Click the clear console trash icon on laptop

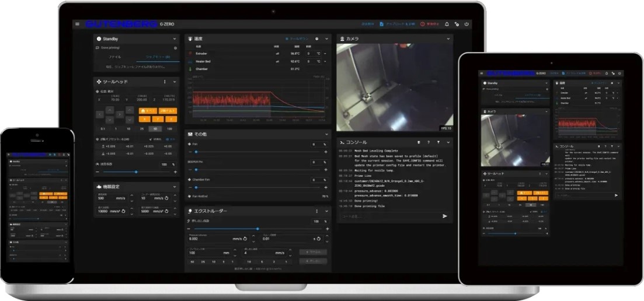418,142
